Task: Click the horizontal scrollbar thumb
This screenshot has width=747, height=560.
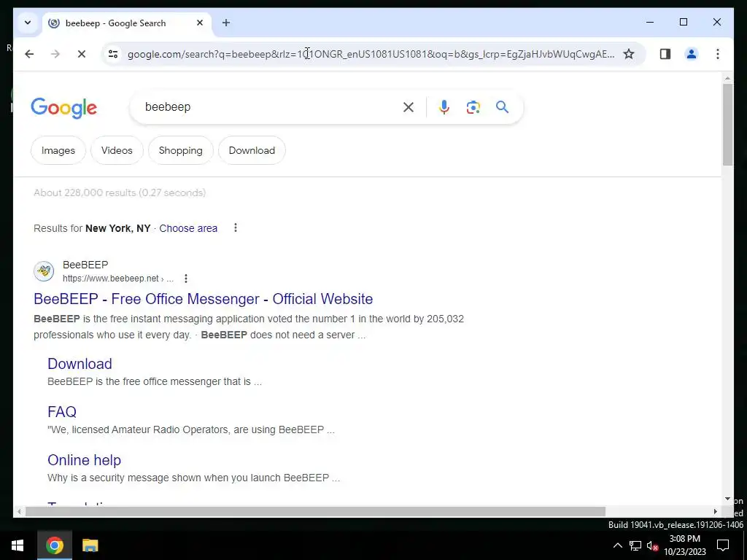Action: click(x=315, y=512)
